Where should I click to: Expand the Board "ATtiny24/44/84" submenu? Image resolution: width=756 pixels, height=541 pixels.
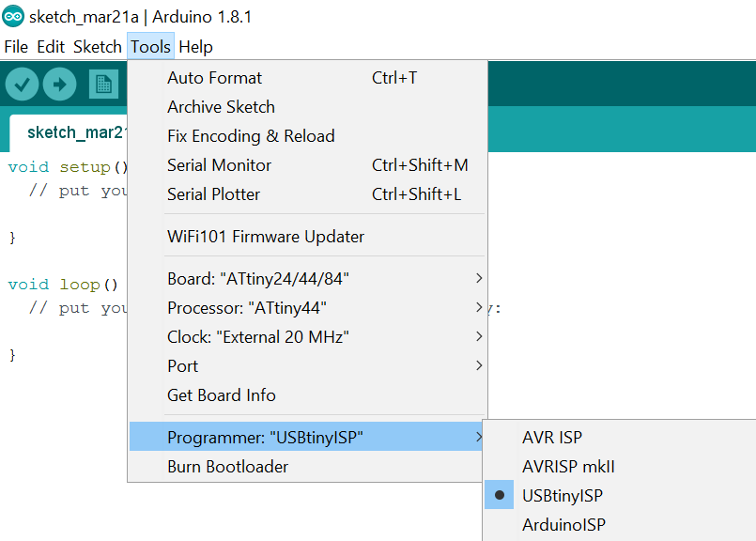tap(307, 279)
